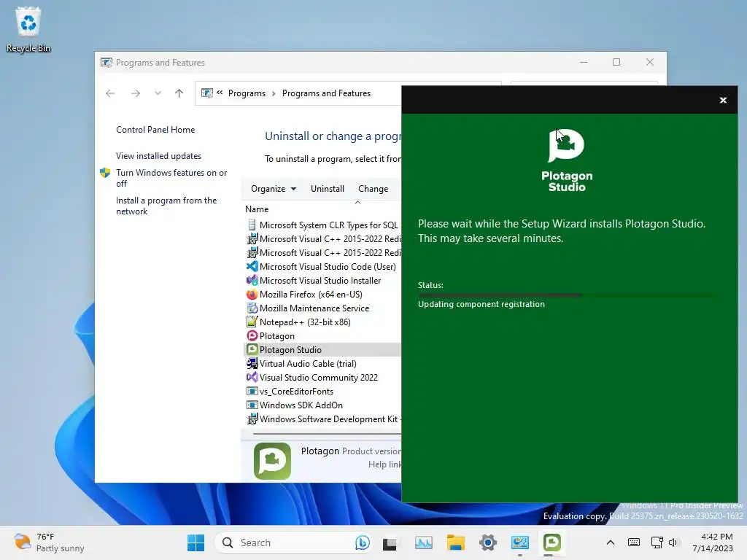Viewport: 747px width, 560px height.
Task: Select second Microsoft Visual C++ 2015-2022 entry icon
Action: [252, 253]
